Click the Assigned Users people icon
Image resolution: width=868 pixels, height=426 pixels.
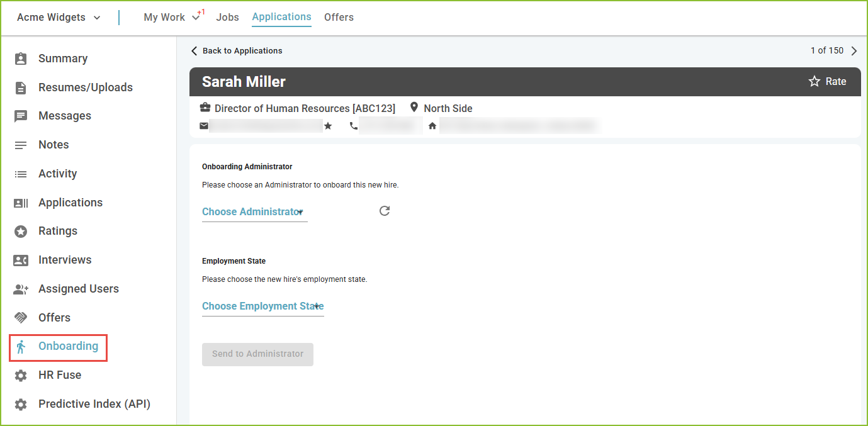pos(21,289)
